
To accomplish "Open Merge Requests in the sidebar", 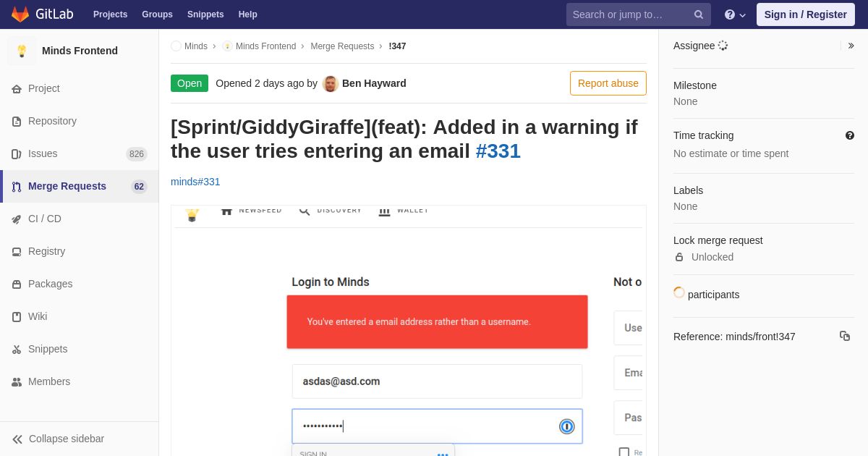I will point(67,186).
